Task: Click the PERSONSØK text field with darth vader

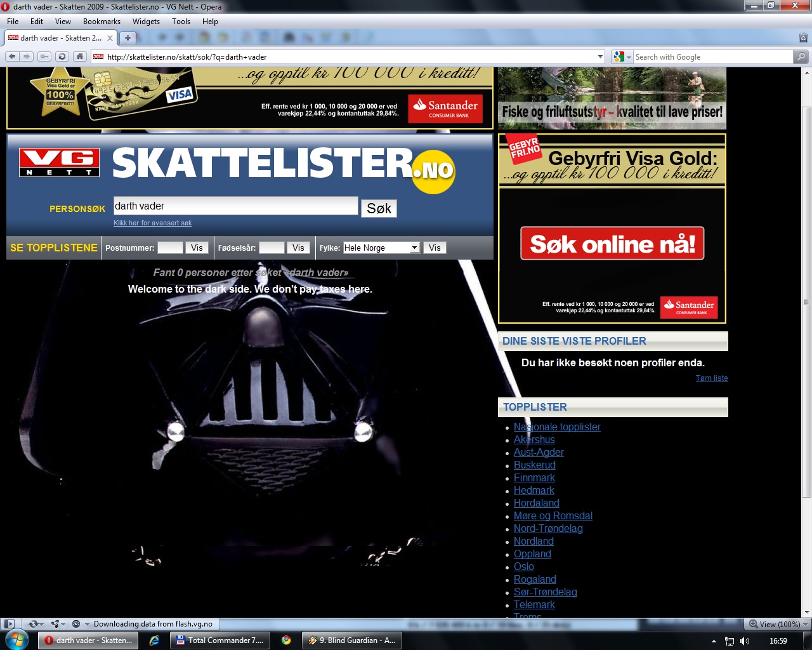Action: [x=235, y=206]
